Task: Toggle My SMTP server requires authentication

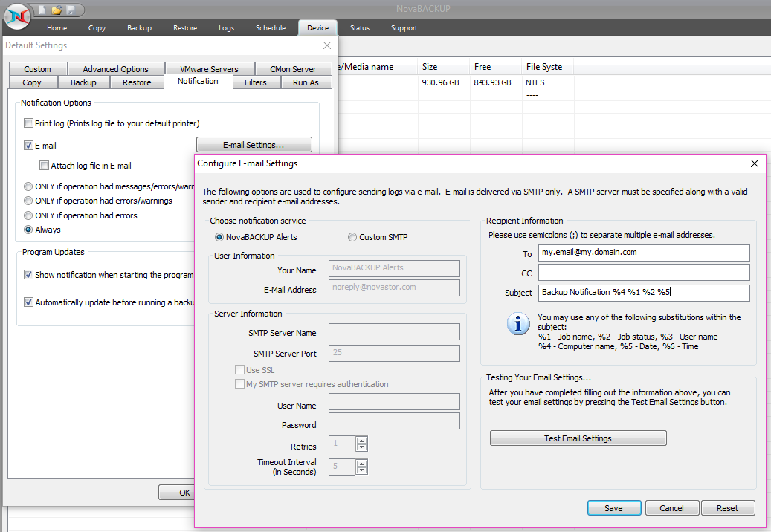Action: (240, 384)
